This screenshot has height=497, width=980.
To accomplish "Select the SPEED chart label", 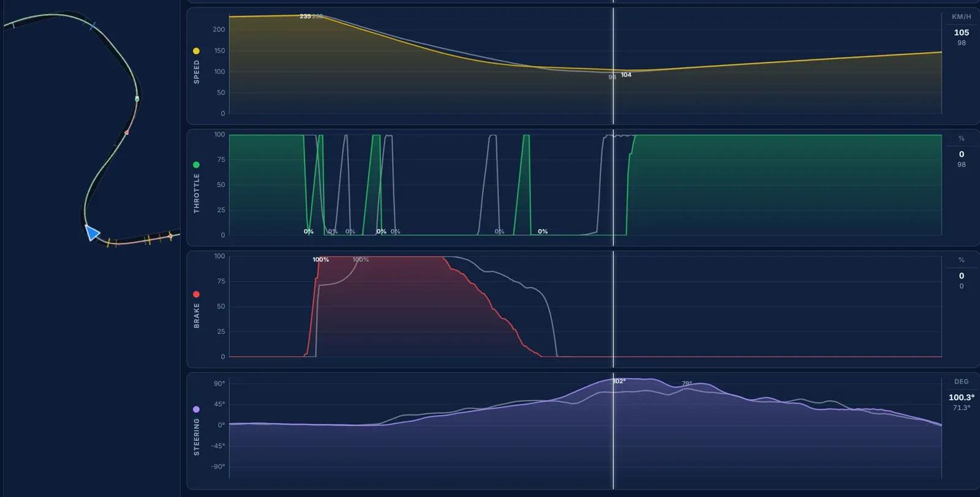I will (197, 72).
